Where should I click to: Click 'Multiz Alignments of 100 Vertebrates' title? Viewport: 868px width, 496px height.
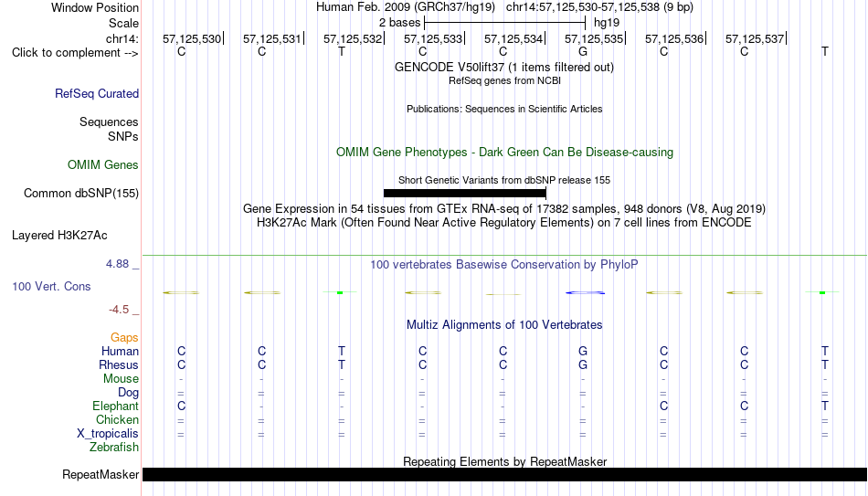point(504,325)
